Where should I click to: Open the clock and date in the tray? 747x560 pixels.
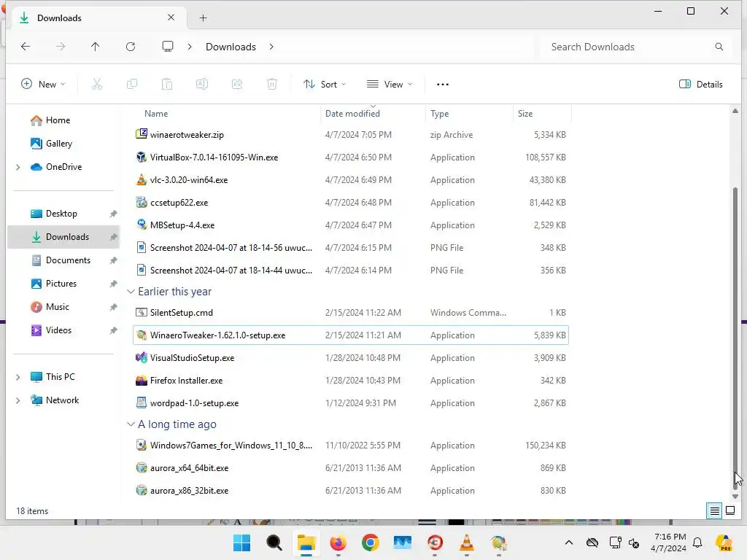668,542
